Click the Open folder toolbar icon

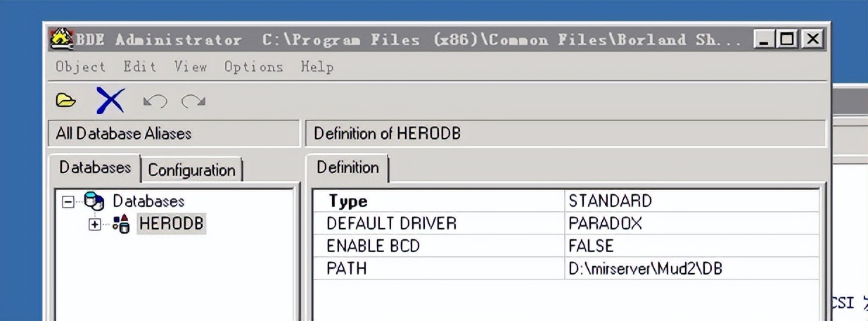tap(65, 101)
